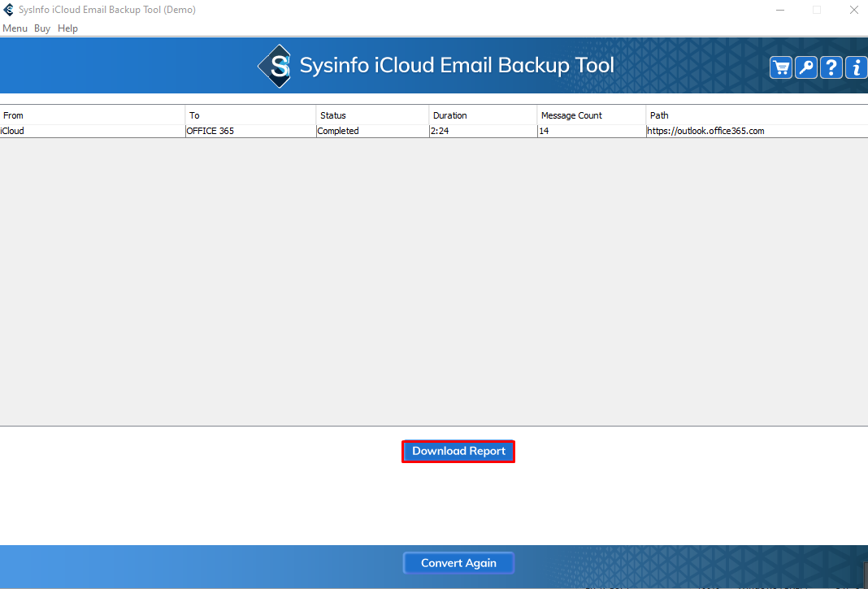
Task: Open the Menu menu
Action: (x=15, y=28)
